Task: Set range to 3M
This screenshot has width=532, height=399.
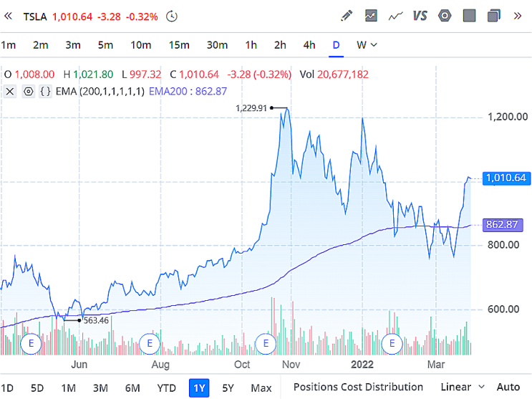Action: pyautogui.click(x=100, y=388)
